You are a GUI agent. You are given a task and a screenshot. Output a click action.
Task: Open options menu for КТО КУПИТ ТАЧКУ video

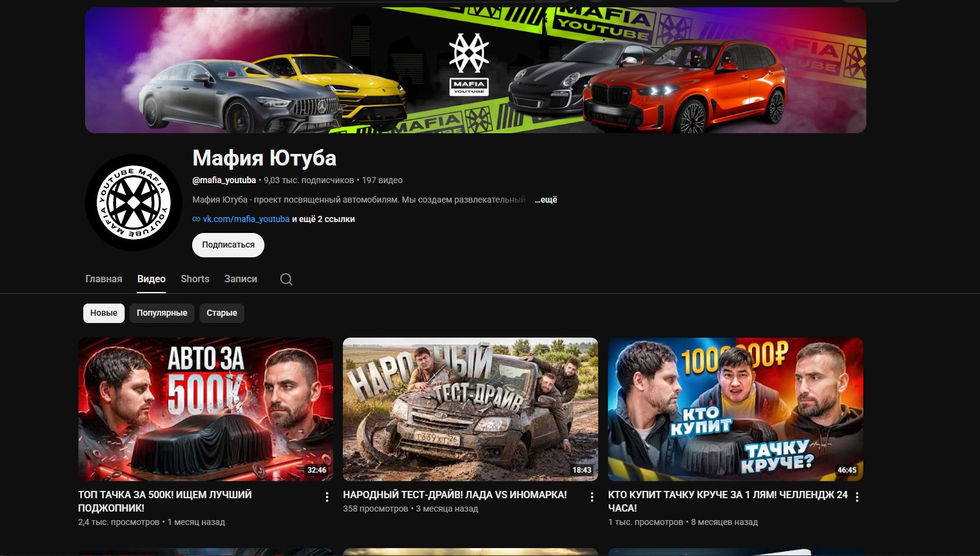tap(857, 497)
